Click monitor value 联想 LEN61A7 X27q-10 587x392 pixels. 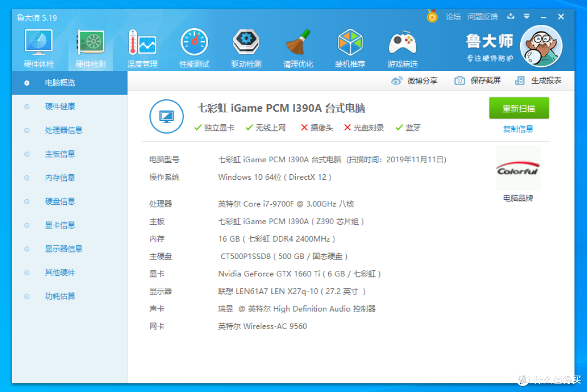(x=292, y=292)
